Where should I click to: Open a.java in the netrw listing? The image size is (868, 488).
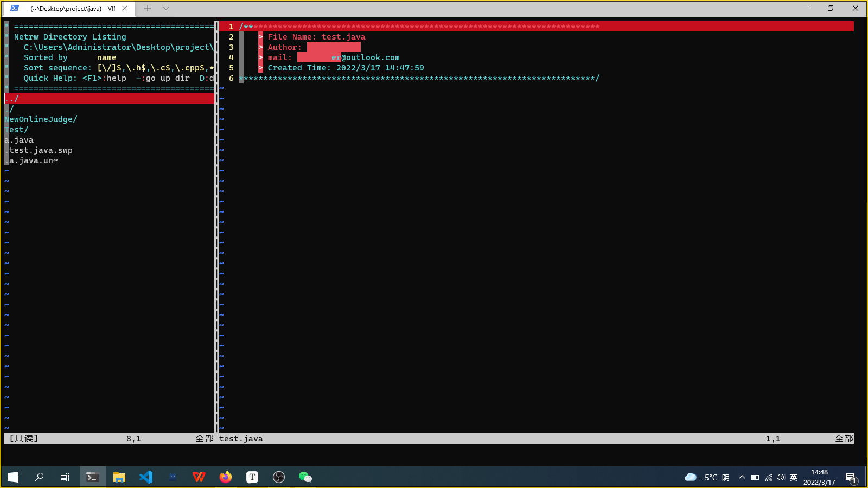pyautogui.click(x=19, y=140)
